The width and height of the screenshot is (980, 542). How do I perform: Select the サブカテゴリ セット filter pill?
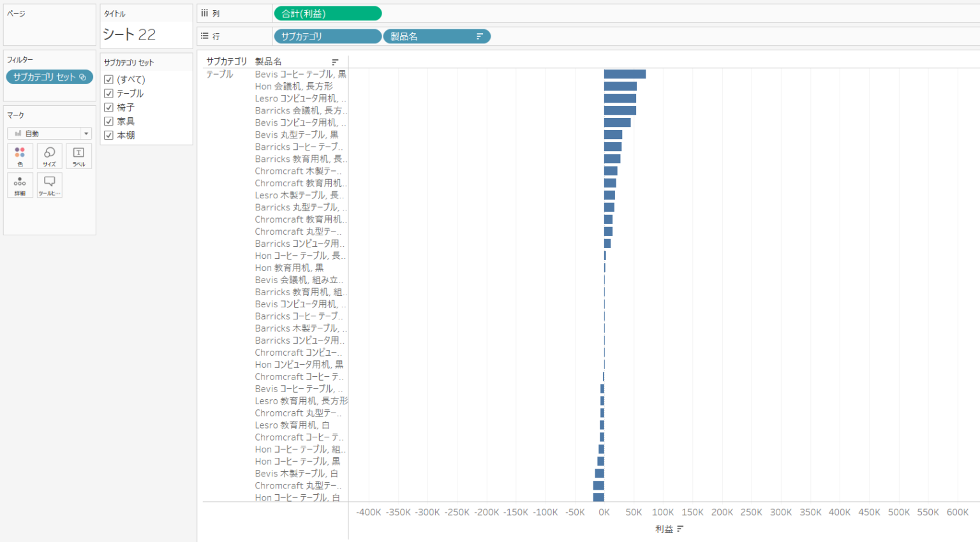49,77
